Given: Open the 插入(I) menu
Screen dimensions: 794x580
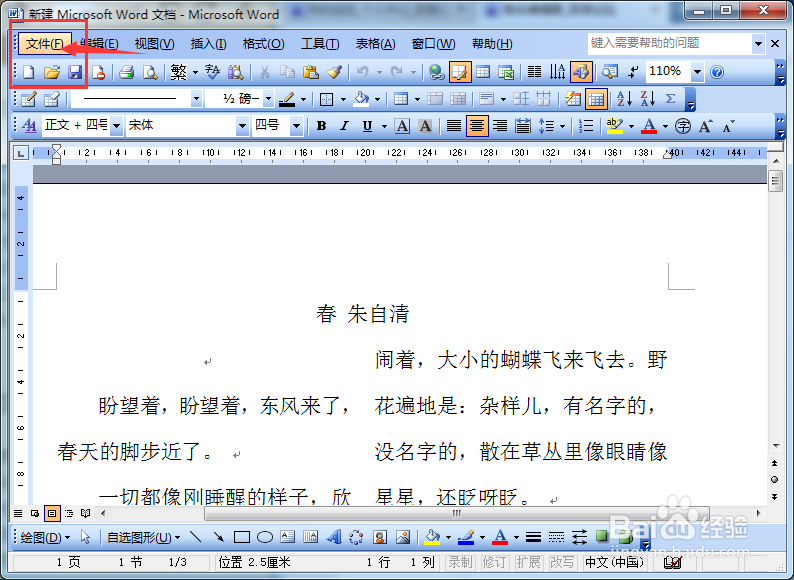Looking at the screenshot, I should [208, 44].
